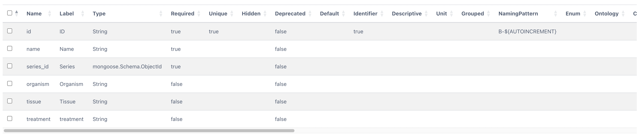Sort table by Required column

click(x=199, y=14)
